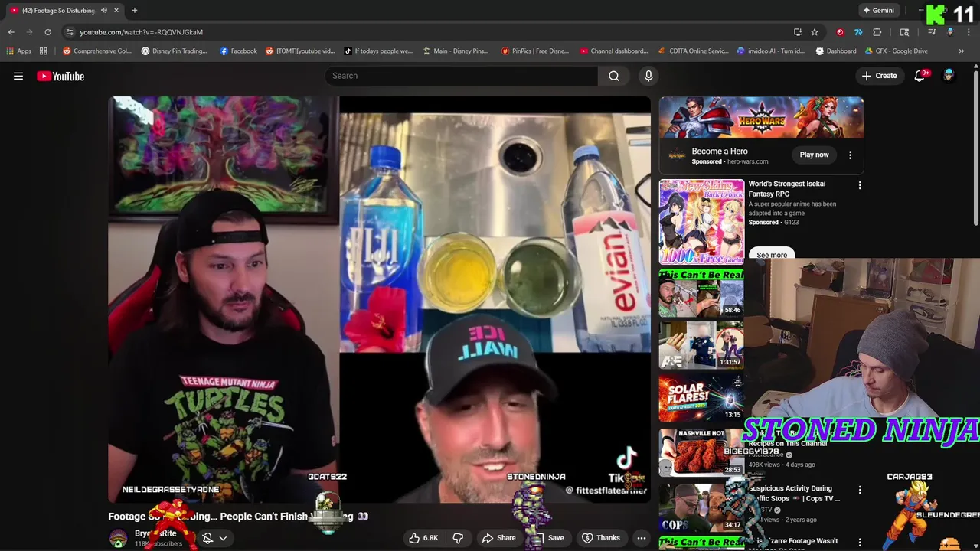
Task: Click Play now on Hero Wars ad
Action: pos(814,155)
